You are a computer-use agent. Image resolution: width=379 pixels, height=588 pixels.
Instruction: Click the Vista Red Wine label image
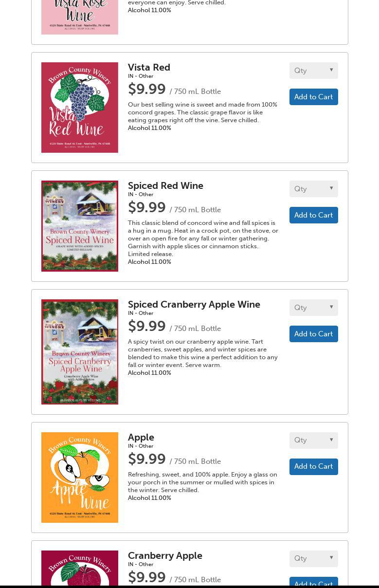[x=80, y=108]
